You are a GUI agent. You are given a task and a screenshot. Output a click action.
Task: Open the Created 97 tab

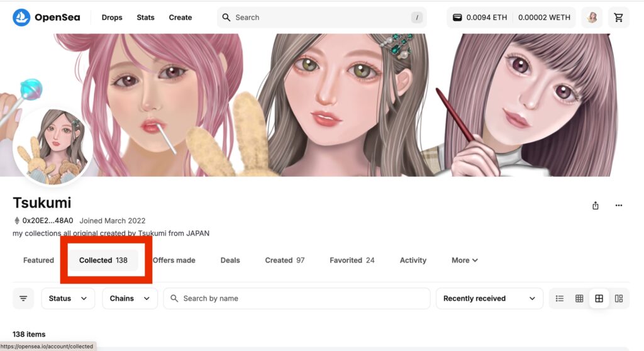tap(285, 260)
